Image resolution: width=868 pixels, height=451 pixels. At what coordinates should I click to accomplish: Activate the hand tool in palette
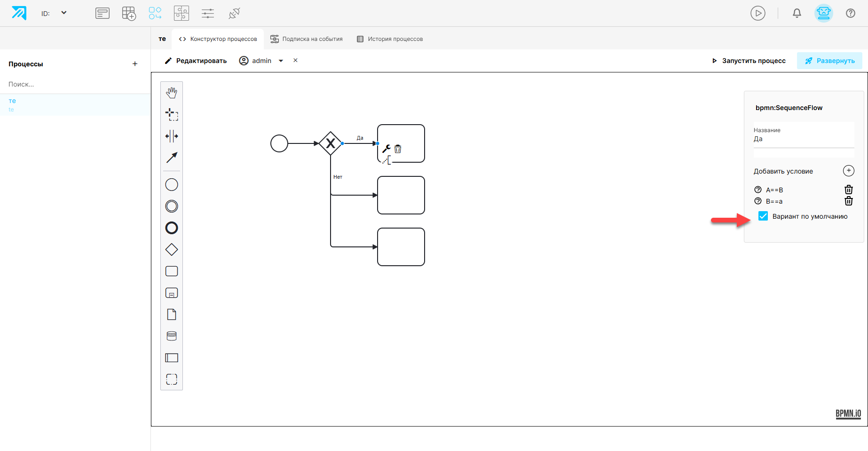(x=172, y=93)
